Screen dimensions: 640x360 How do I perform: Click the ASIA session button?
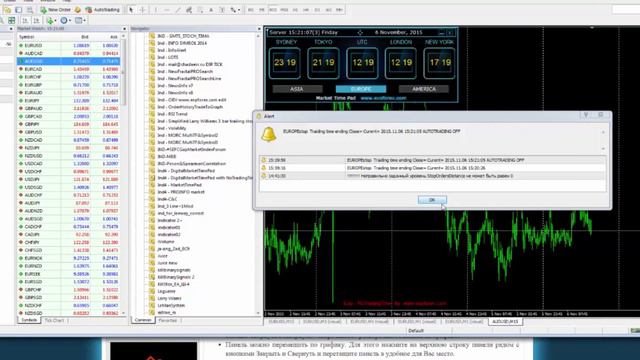coord(297,89)
